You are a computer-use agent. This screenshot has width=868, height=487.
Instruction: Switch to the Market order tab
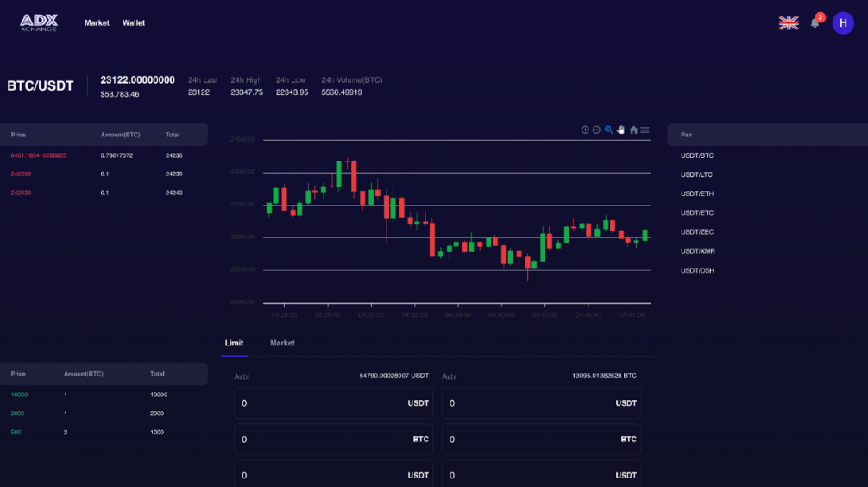[282, 343]
